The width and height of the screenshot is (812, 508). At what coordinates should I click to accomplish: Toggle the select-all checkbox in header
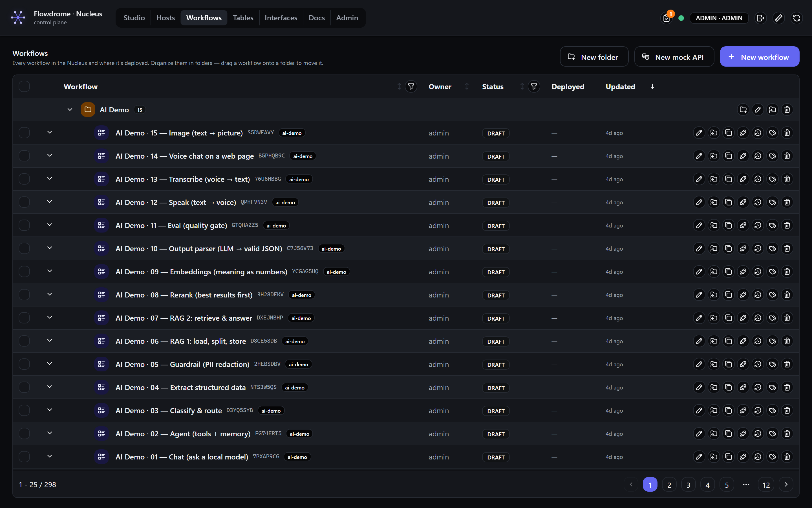[24, 87]
